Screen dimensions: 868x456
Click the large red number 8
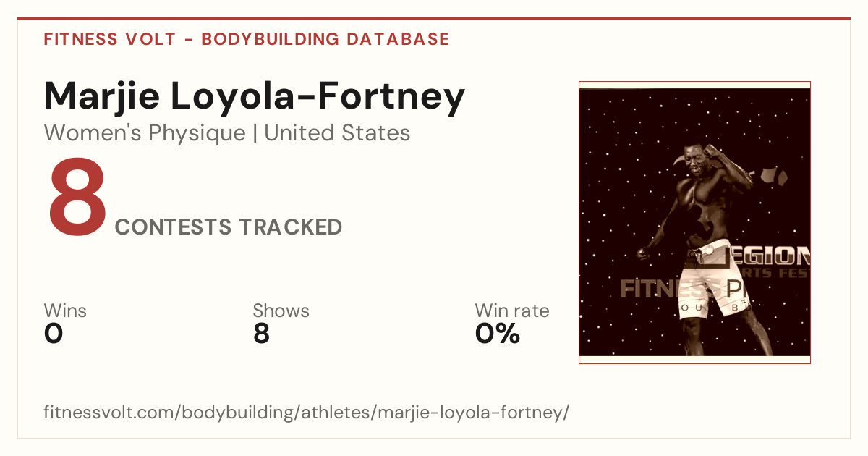click(x=77, y=203)
